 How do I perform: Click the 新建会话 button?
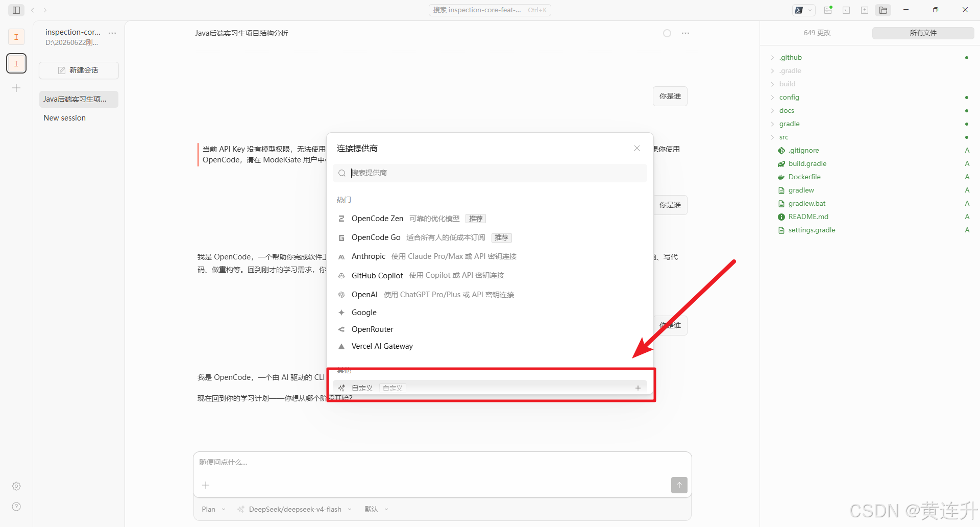point(79,70)
